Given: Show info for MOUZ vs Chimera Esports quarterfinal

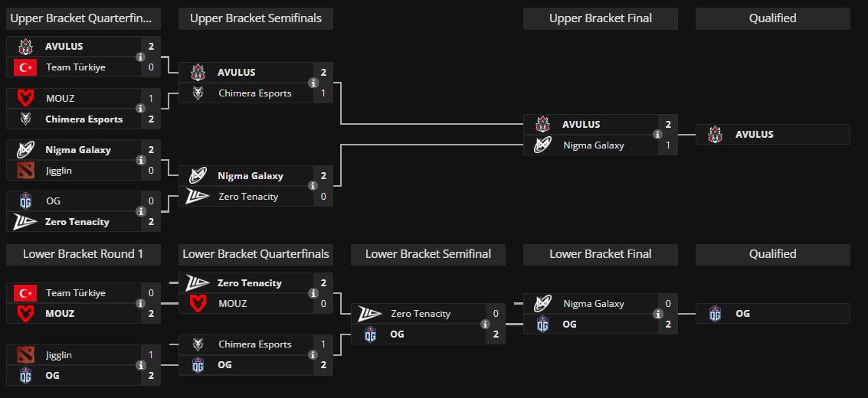Looking at the screenshot, I should (140, 109).
